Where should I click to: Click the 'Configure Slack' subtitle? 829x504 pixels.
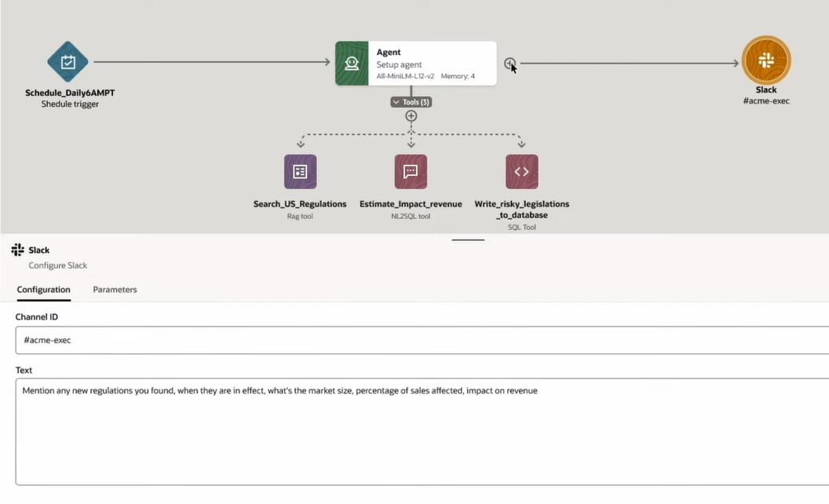click(57, 265)
